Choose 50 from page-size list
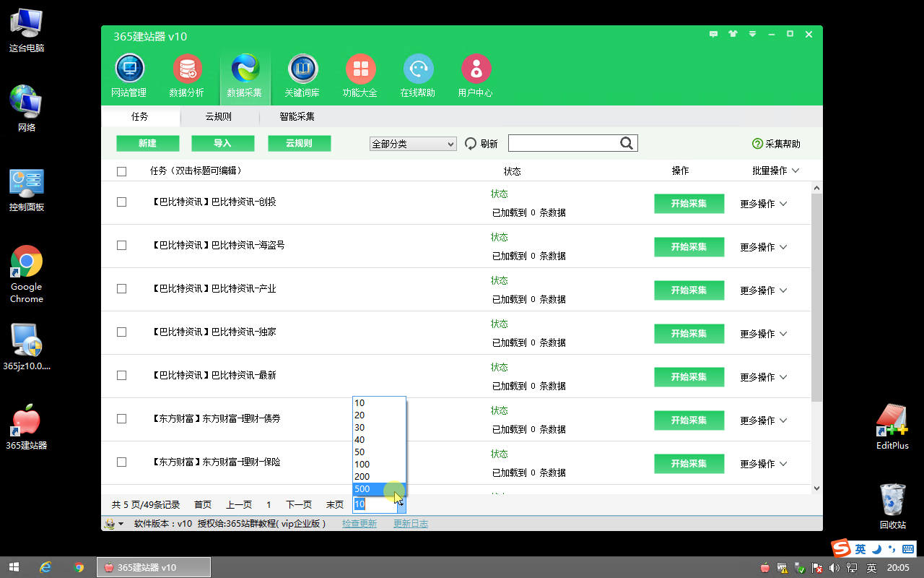 379,452
